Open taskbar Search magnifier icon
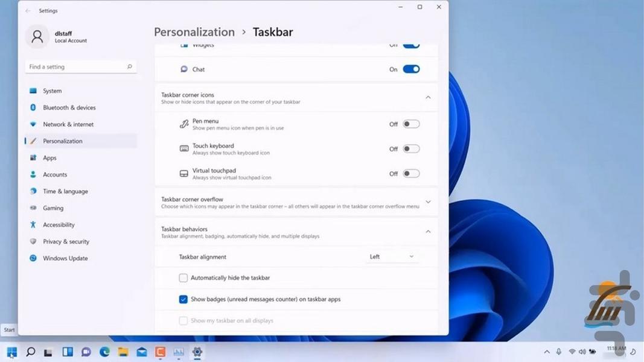This screenshot has height=362, width=644. [30, 352]
